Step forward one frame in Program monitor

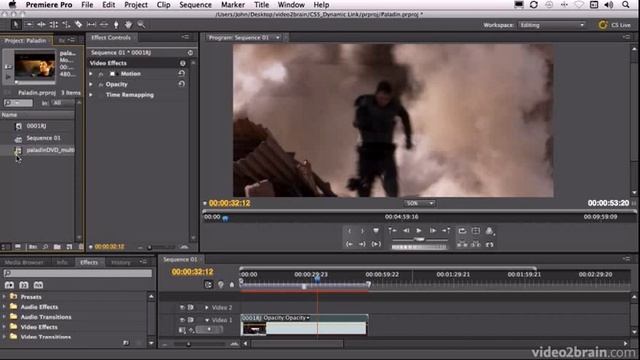coord(433,231)
